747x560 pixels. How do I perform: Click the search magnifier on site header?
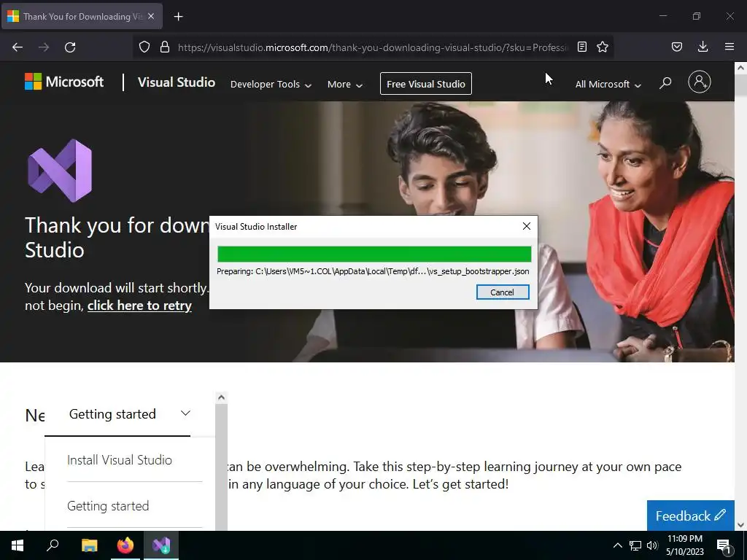point(665,83)
